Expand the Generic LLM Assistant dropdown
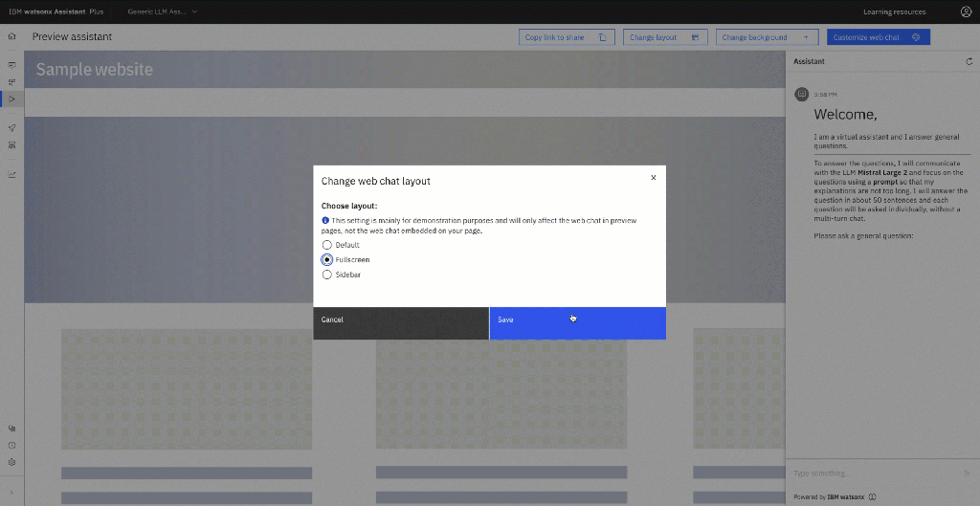Viewport: 980px width, 506px height. (x=163, y=11)
